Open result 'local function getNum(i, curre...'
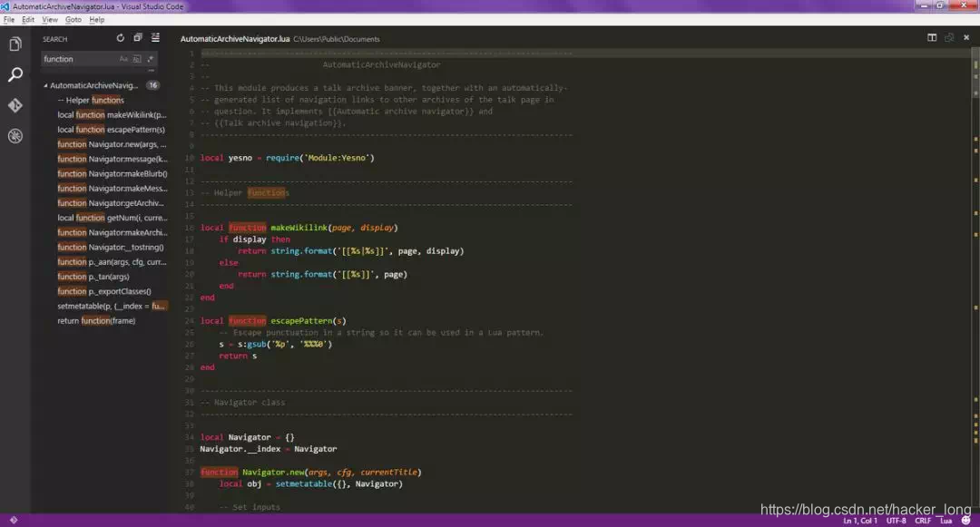 click(x=113, y=218)
